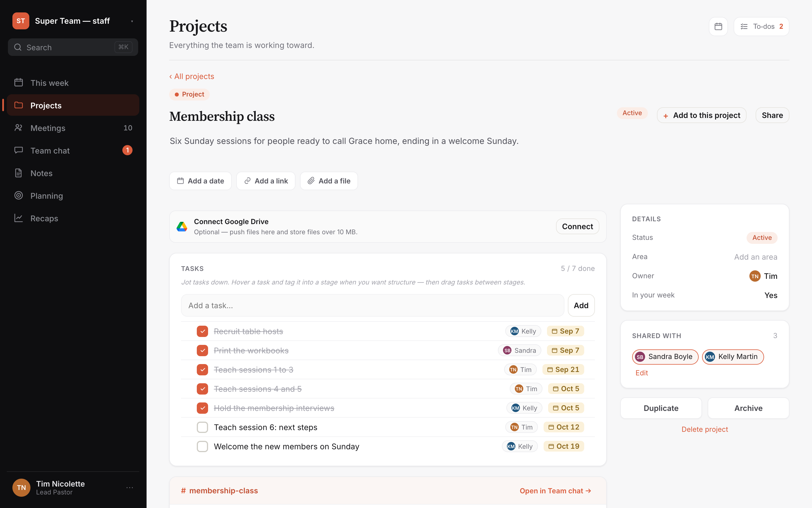Click Sandra assignee on Print the workbooks
The height and width of the screenshot is (508, 812).
pos(519,351)
